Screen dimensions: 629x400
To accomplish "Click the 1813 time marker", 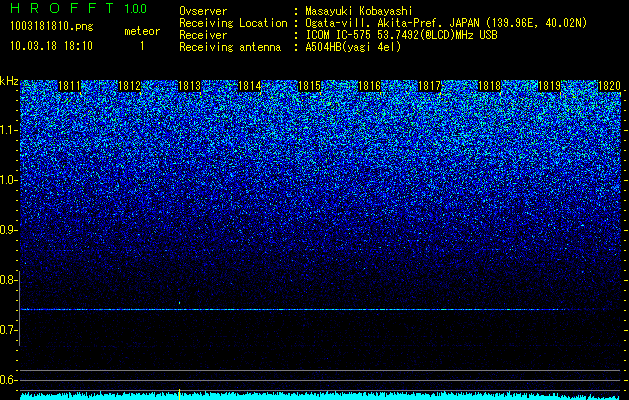I will click(x=189, y=86).
